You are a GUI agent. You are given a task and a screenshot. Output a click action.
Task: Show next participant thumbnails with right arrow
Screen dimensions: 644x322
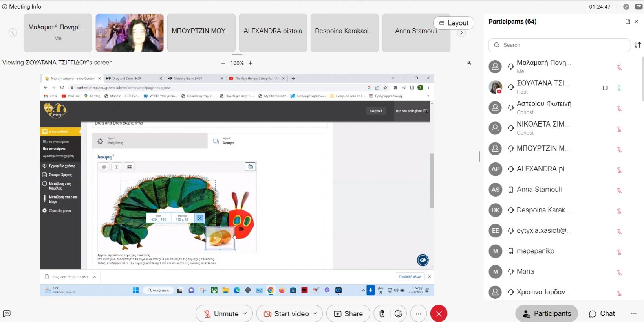click(x=462, y=33)
